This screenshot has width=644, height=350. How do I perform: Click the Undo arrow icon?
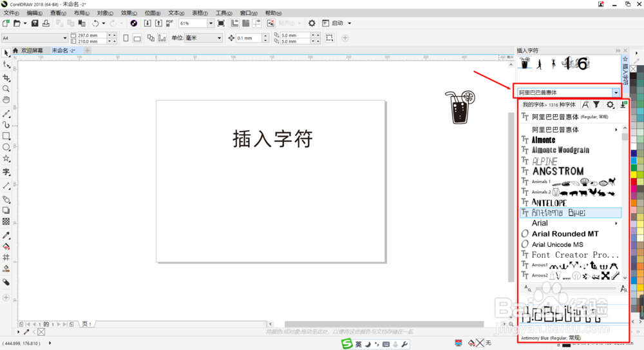(x=95, y=23)
